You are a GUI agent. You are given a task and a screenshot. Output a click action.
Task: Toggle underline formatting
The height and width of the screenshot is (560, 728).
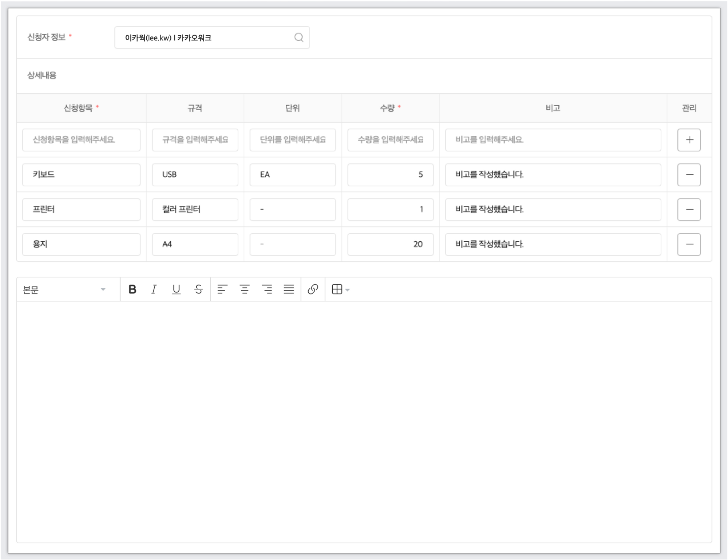tap(176, 289)
